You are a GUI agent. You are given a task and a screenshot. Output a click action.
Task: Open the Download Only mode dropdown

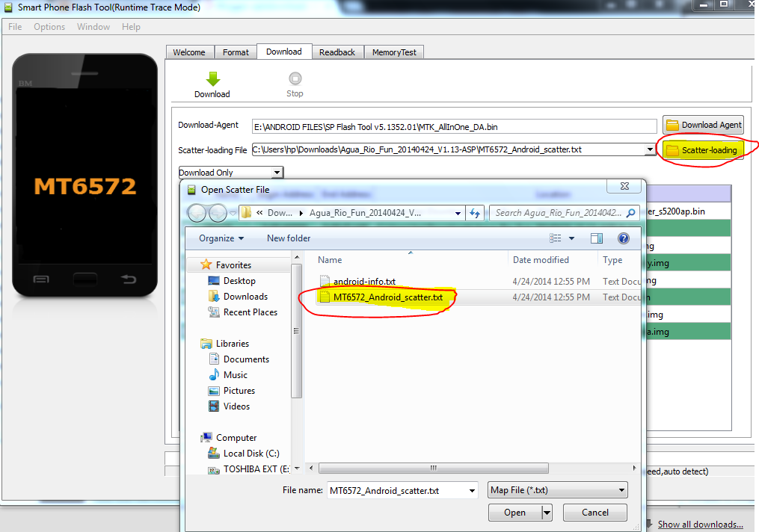click(x=277, y=173)
